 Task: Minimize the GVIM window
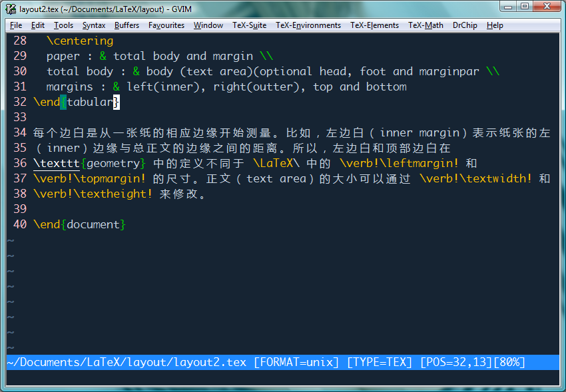click(x=508, y=6)
